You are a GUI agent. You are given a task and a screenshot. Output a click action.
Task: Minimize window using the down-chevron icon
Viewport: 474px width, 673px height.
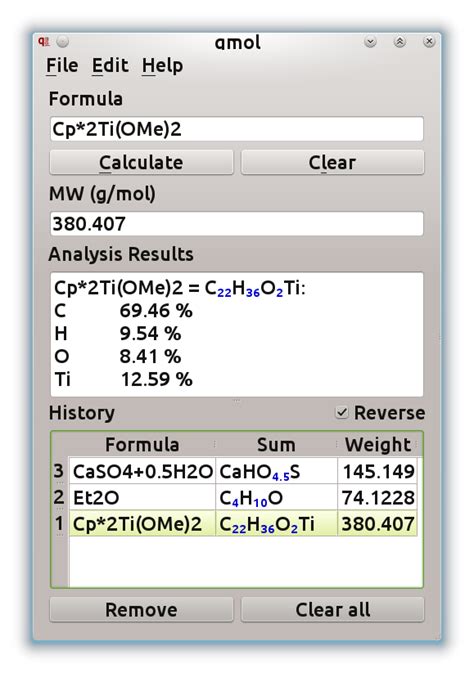370,42
